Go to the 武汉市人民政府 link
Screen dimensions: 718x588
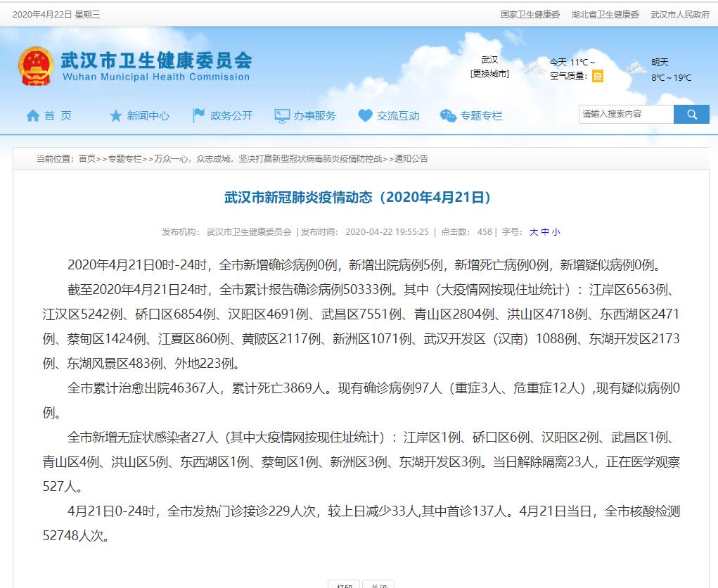pos(680,14)
